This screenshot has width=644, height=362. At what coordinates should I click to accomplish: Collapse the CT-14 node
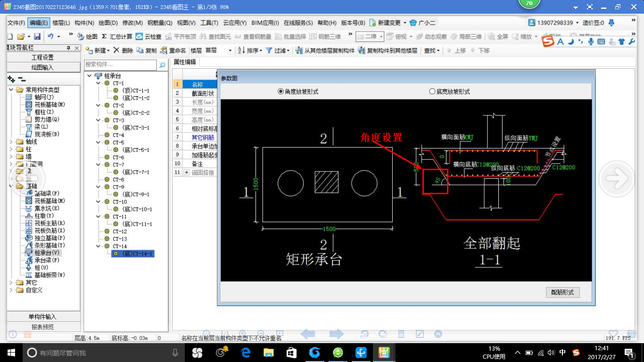tap(98, 247)
